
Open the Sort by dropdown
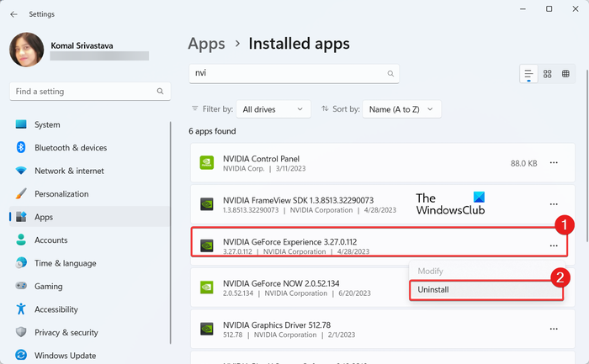pos(402,109)
